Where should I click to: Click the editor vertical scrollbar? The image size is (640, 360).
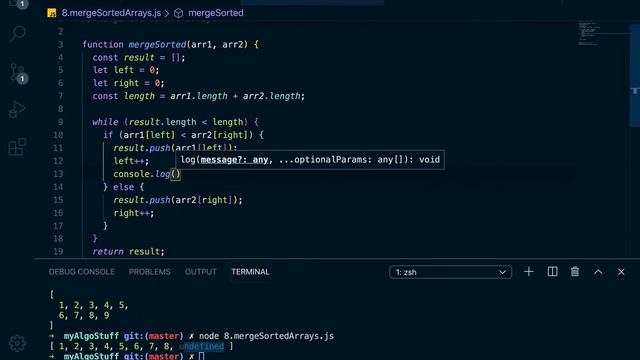click(x=635, y=76)
